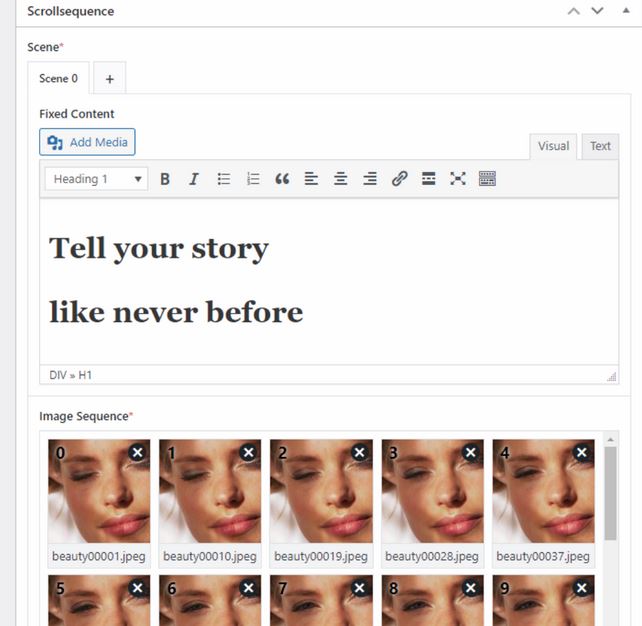The image size is (642, 626).
Task: Click inside the like never before heading
Action: [176, 312]
